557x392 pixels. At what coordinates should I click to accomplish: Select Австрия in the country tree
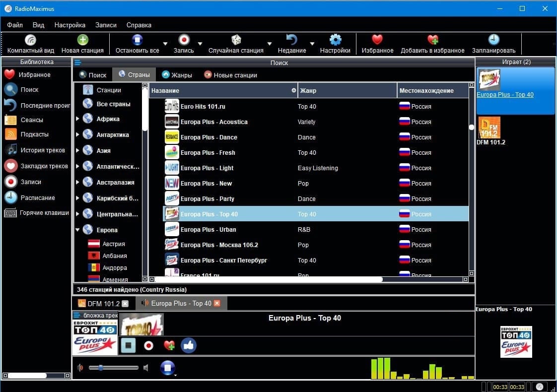[107, 244]
